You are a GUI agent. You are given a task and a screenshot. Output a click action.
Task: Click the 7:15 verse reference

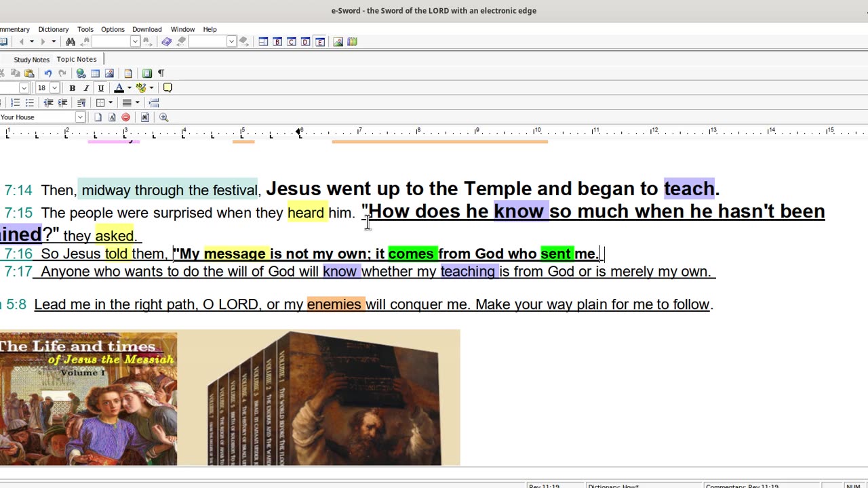point(18,213)
